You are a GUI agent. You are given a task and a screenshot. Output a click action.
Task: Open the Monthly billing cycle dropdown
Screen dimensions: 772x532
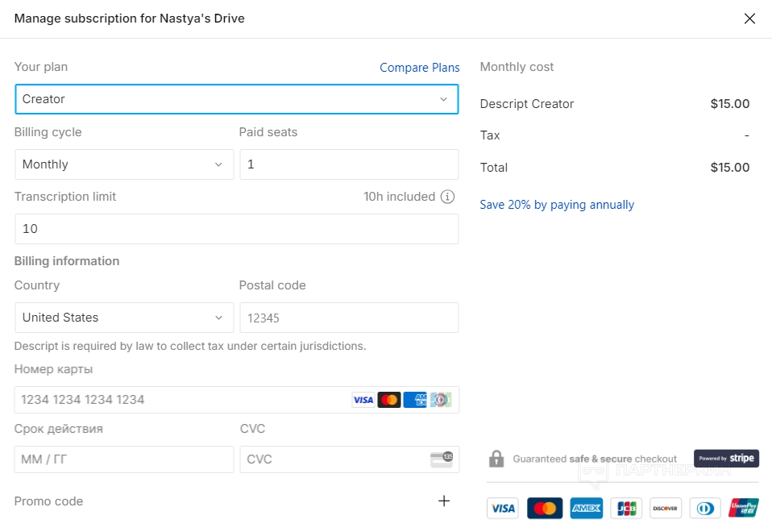point(124,164)
